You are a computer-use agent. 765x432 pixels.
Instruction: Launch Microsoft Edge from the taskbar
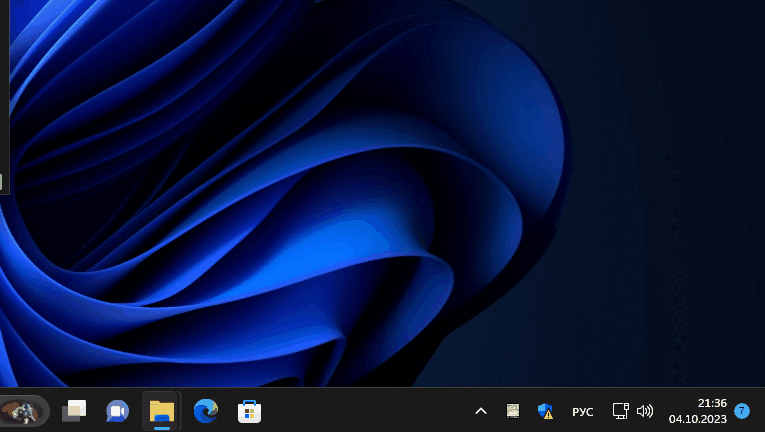coord(206,411)
